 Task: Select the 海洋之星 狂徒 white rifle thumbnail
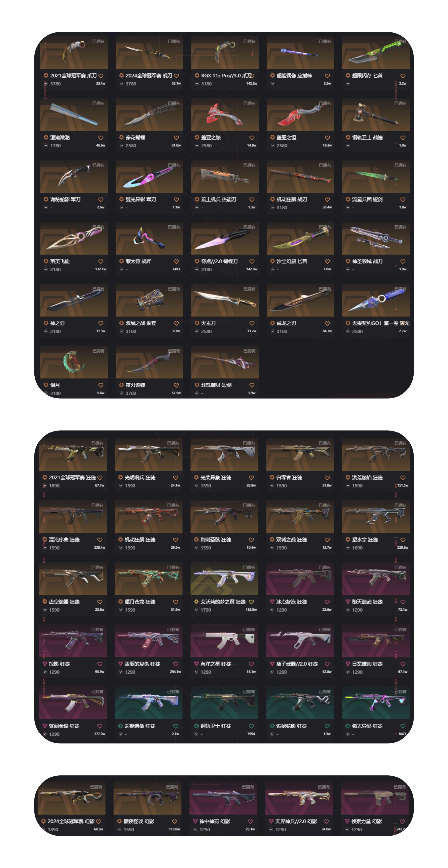tap(224, 641)
